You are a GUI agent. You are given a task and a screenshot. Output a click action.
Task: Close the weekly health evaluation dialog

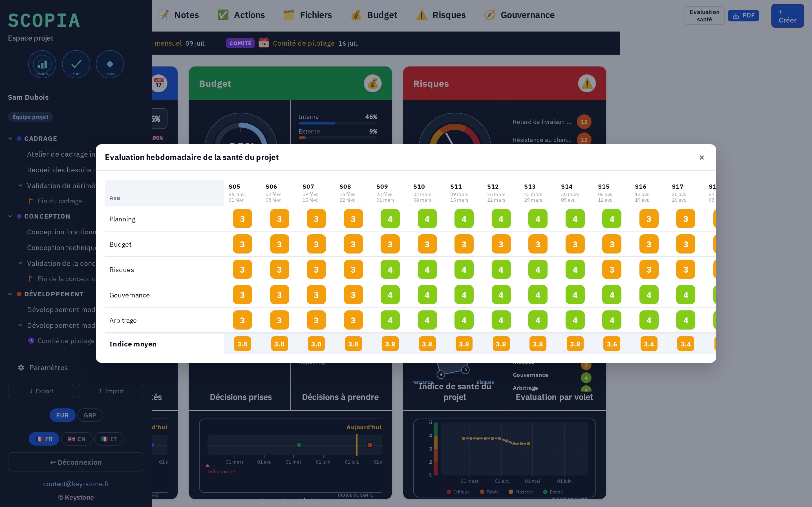point(701,157)
